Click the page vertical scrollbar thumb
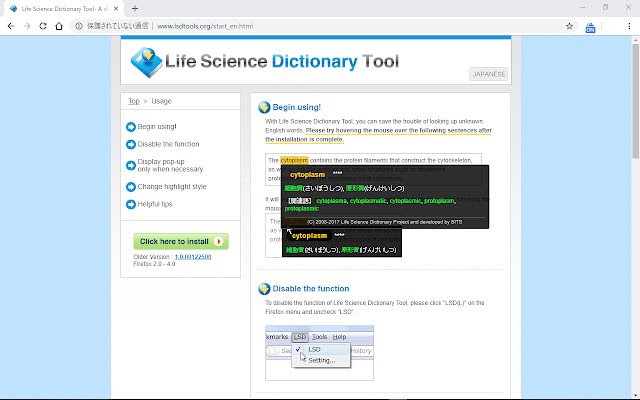Image resolution: width=640 pixels, height=400 pixels. click(636, 100)
